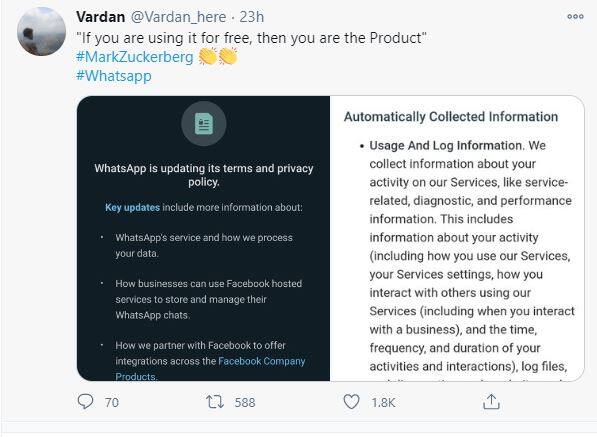The width and height of the screenshot is (597, 437).
Task: Open the @Vardan_here handle link
Action: click(179, 17)
